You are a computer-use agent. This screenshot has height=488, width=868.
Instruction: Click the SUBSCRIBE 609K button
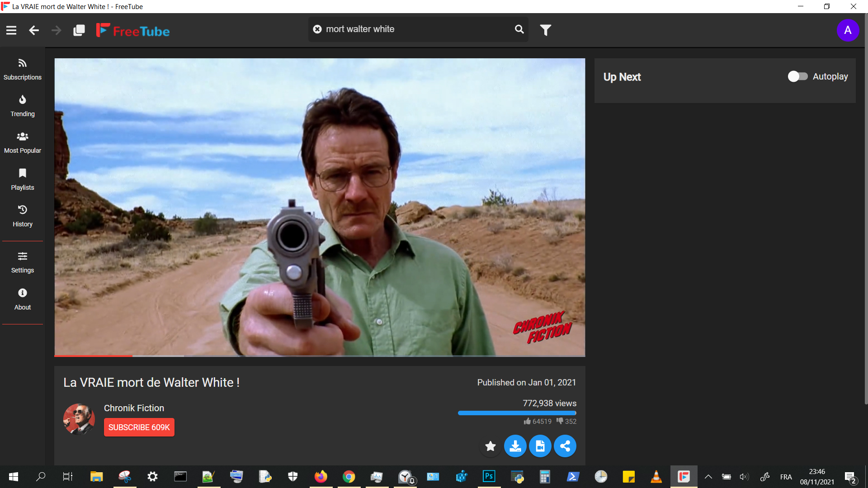[x=139, y=427]
